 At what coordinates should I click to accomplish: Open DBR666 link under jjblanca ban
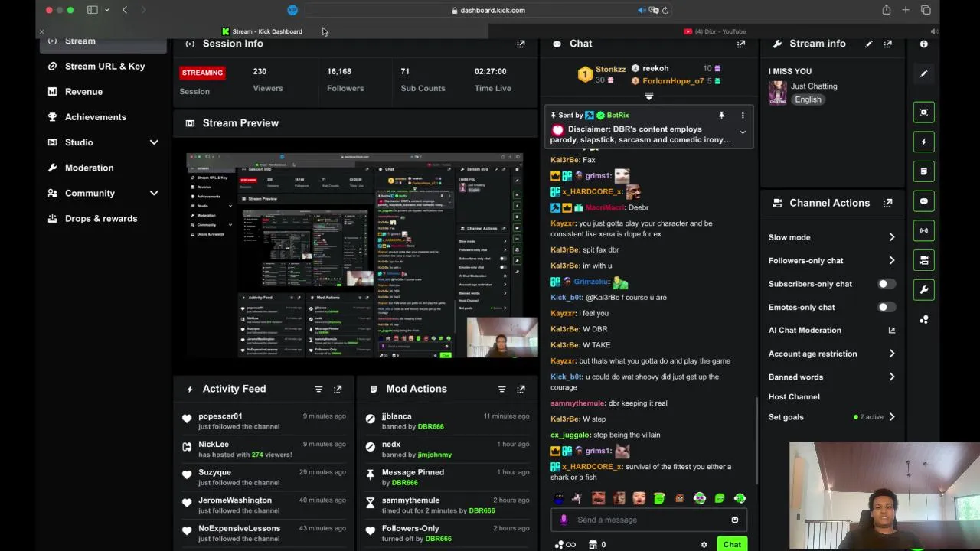point(430,427)
